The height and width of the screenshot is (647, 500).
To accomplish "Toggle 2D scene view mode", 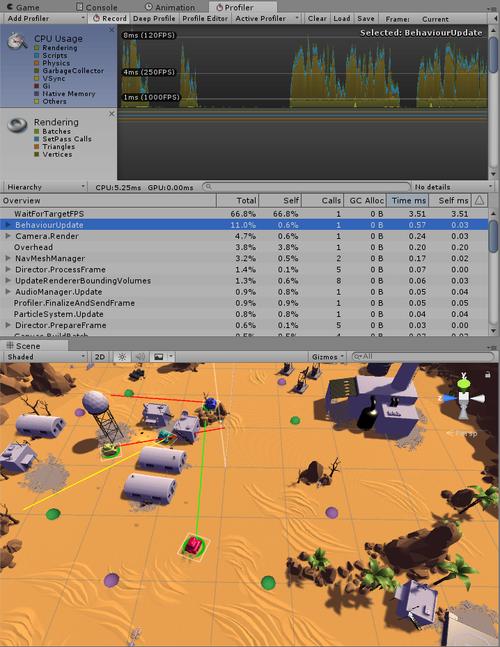I will (x=100, y=357).
